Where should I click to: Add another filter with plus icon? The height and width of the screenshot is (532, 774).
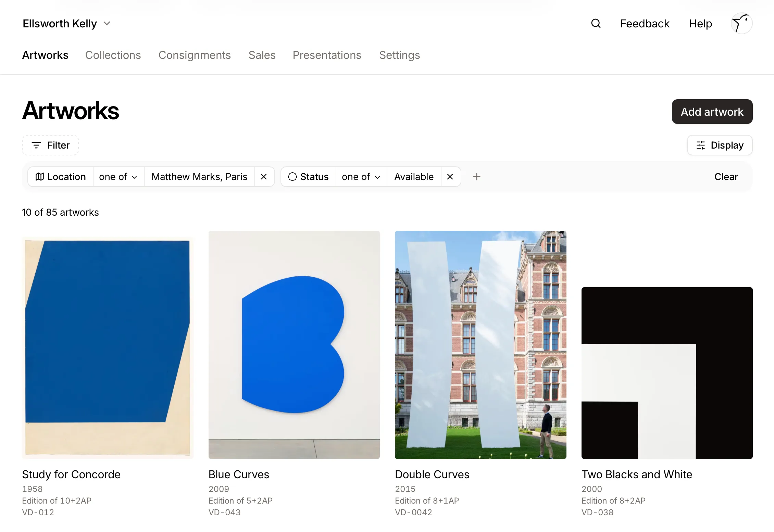[477, 177]
